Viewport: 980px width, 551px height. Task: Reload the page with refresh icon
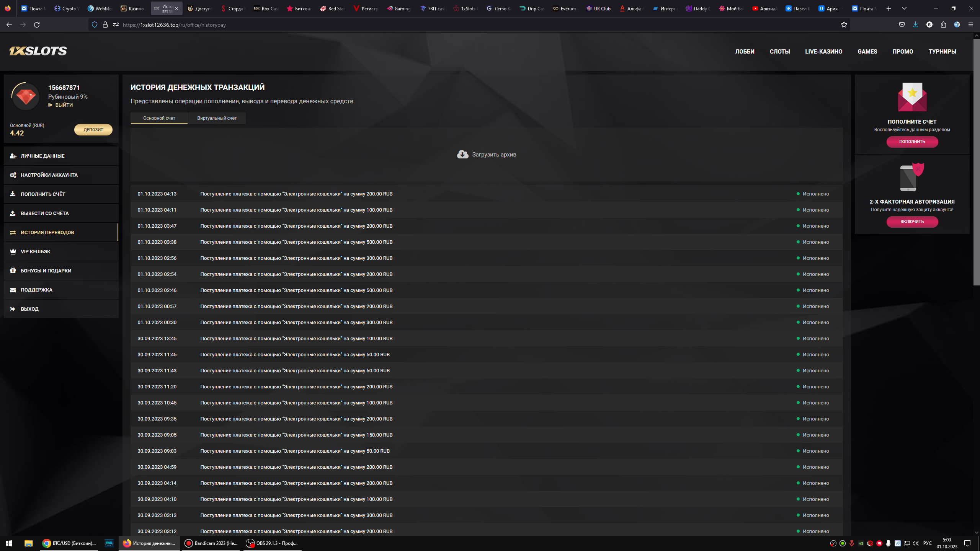[x=37, y=25]
